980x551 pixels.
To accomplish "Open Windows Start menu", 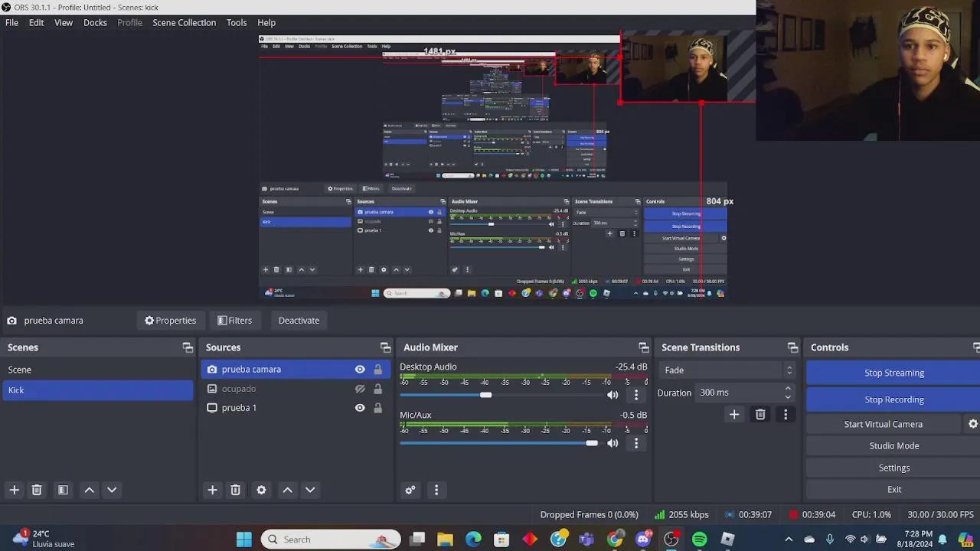I will point(243,540).
